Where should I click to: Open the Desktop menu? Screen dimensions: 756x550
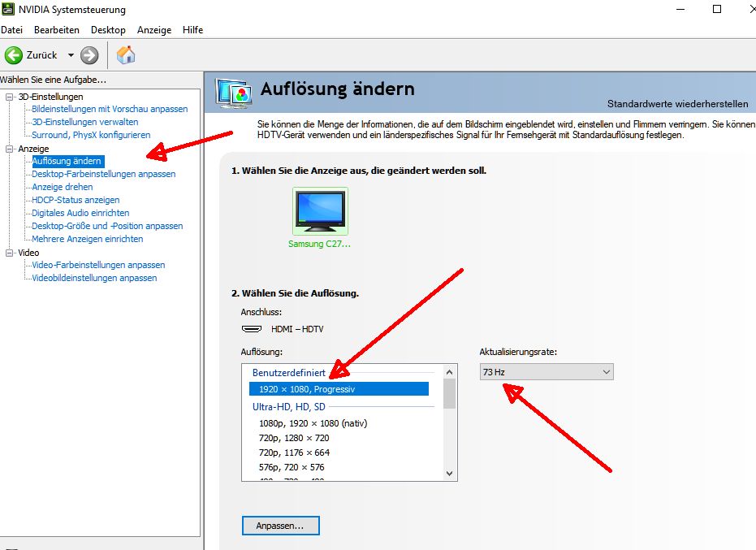coord(108,30)
